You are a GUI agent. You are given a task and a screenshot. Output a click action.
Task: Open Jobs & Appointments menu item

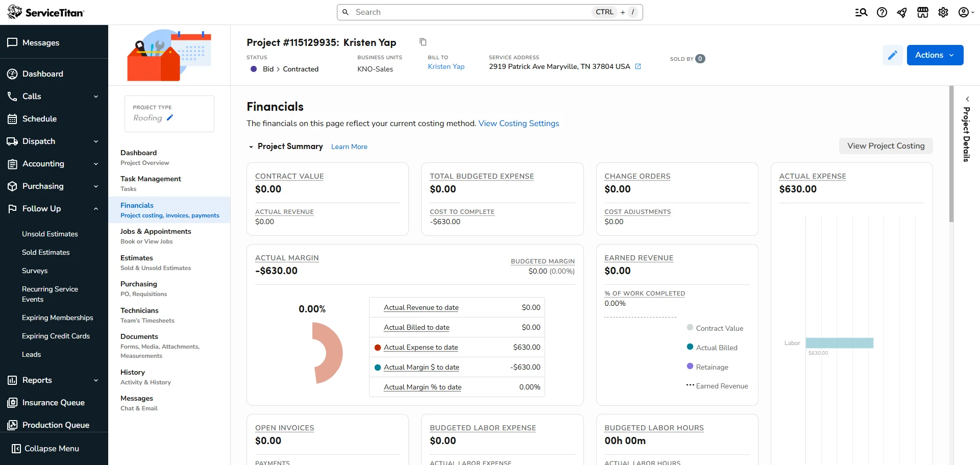pyautogui.click(x=156, y=231)
